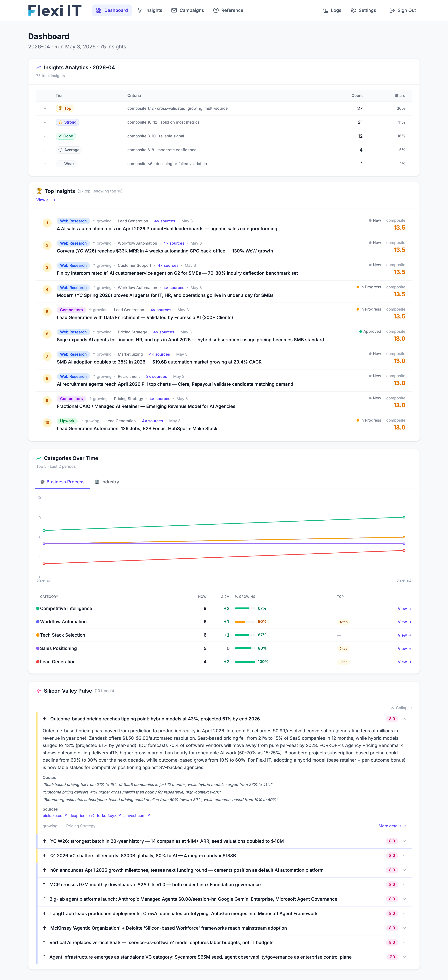This screenshot has height=980, width=448.
Task: Click Upwork tag on Lead Generation Automation insight
Action: coord(67,421)
